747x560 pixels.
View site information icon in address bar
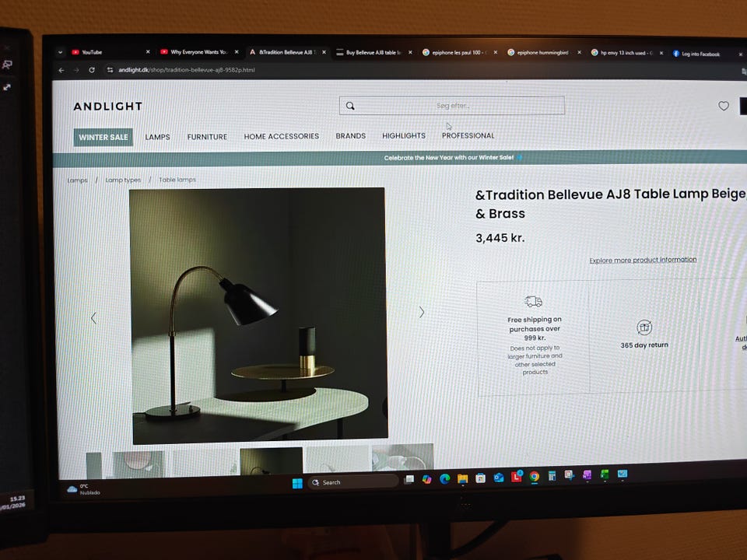coord(110,70)
